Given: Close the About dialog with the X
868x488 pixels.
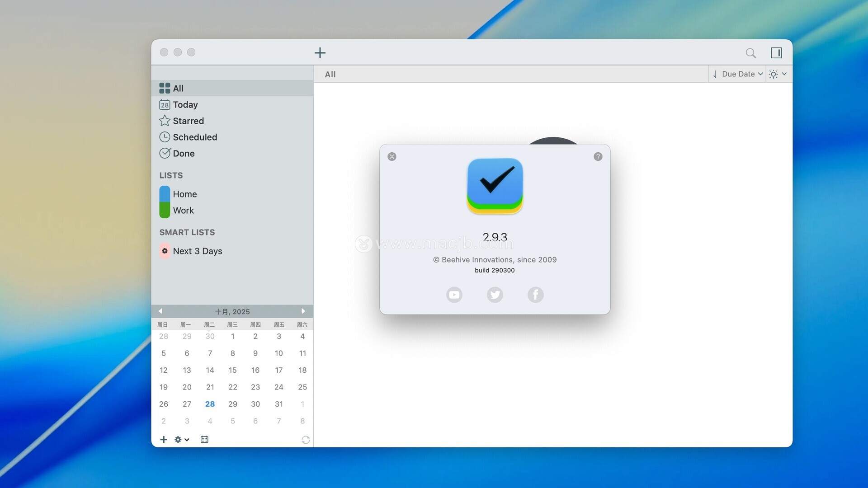Looking at the screenshot, I should 392,156.
